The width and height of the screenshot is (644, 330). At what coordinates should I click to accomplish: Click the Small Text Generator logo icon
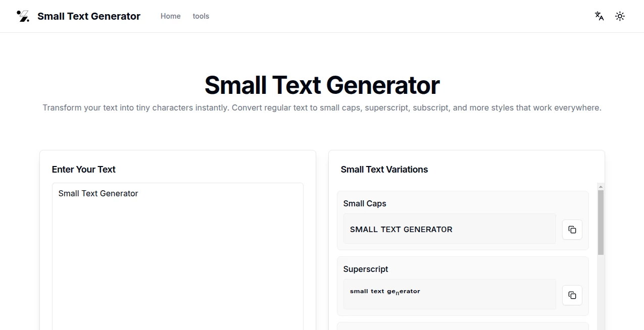pyautogui.click(x=23, y=16)
